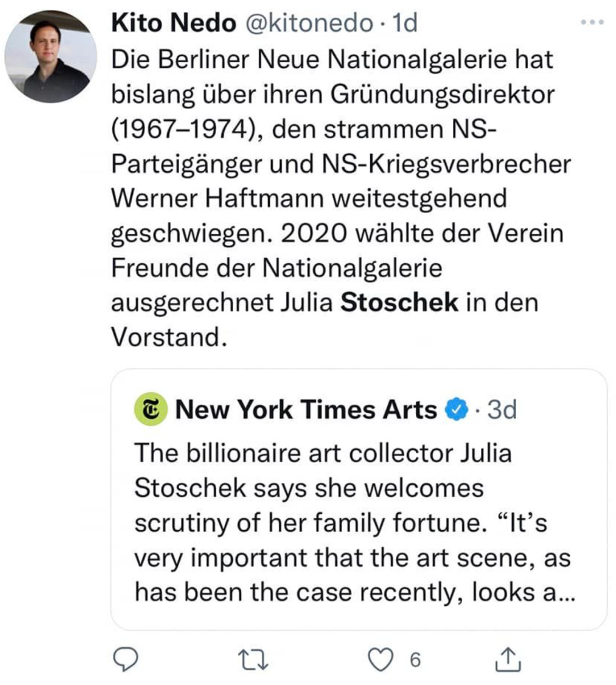Open Kito Nedo's profile picture
Viewport: 616px width, 685px height.
(x=50, y=57)
